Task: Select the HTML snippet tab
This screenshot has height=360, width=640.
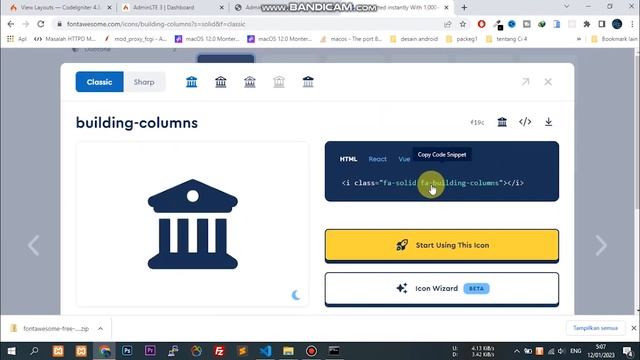Action: (349, 159)
